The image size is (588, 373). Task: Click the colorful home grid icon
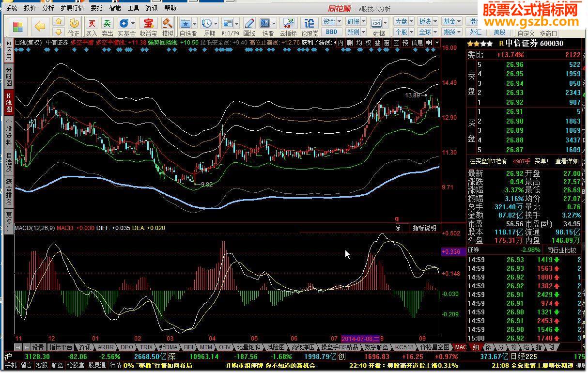(18, 26)
